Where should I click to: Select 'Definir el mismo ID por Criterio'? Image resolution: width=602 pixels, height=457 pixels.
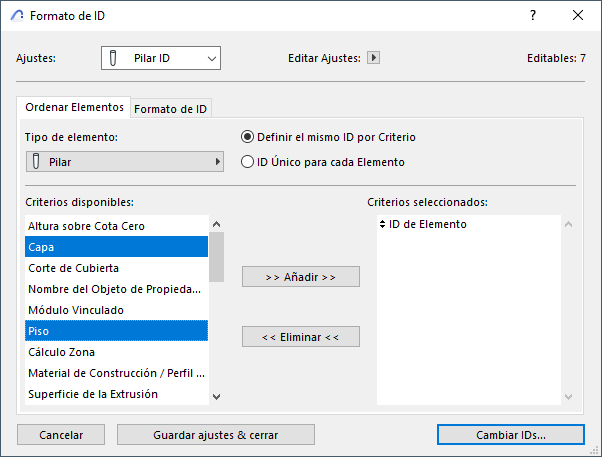click(x=248, y=137)
